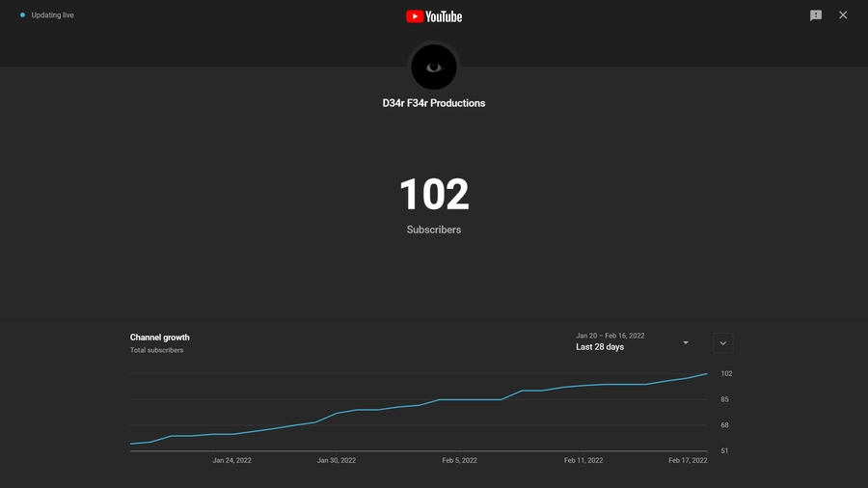The height and width of the screenshot is (488, 868).
Task: Click the D34r F34r Productions channel name
Action: point(434,103)
